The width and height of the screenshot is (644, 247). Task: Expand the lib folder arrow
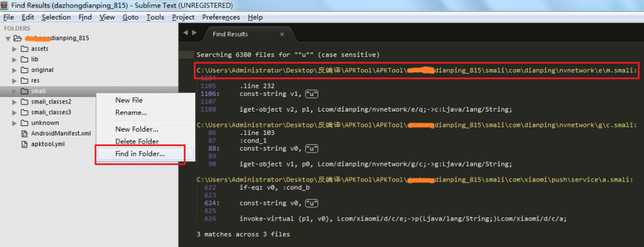click(15, 59)
